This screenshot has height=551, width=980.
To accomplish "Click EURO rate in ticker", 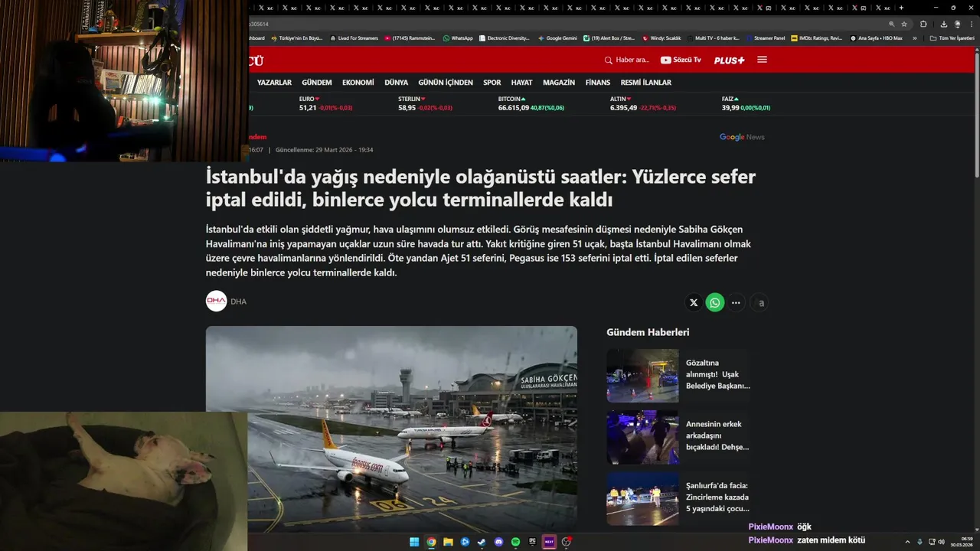I will (x=325, y=103).
